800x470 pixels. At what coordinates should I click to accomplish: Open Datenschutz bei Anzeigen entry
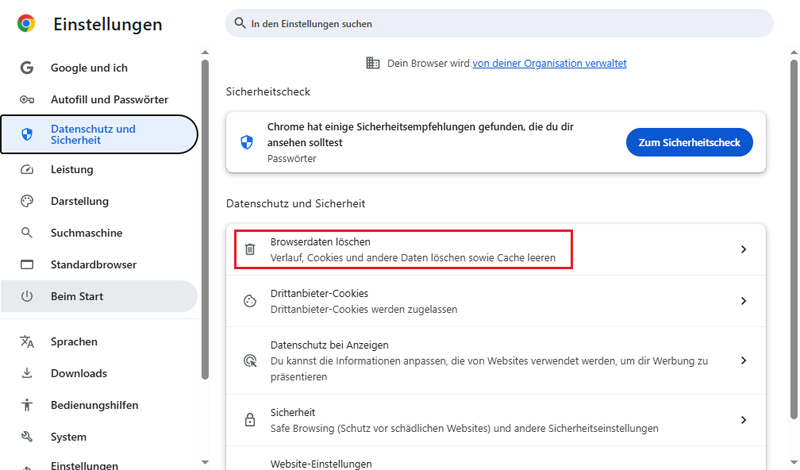[x=495, y=360]
